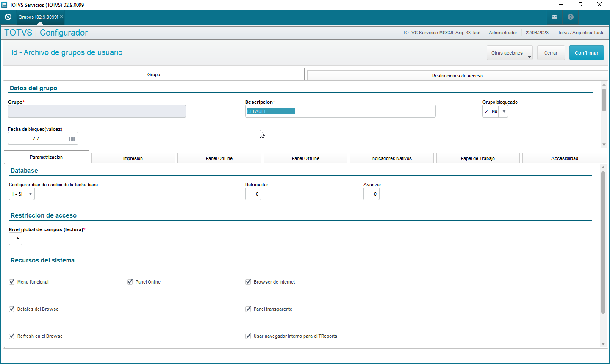
Task: Select the Parametrizacion tab
Action: point(47,157)
